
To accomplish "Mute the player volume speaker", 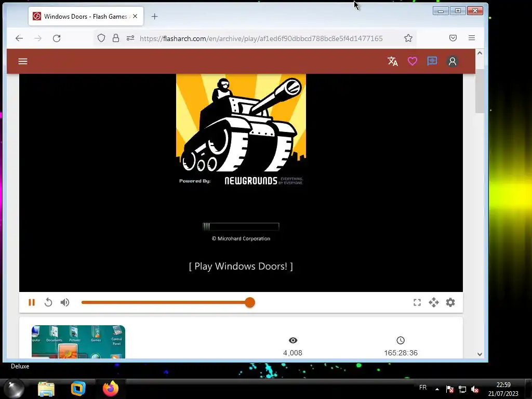I will [x=65, y=302].
